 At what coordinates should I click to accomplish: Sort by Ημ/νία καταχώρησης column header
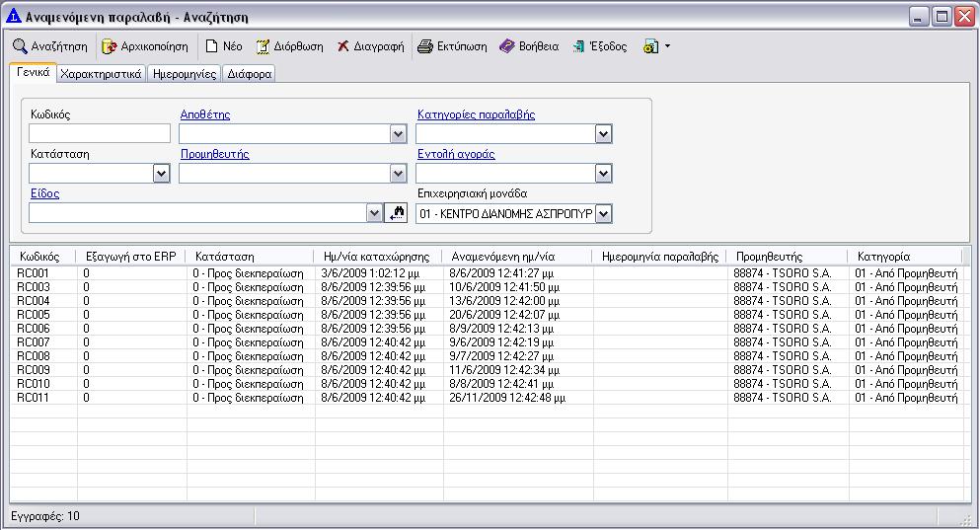(x=378, y=257)
